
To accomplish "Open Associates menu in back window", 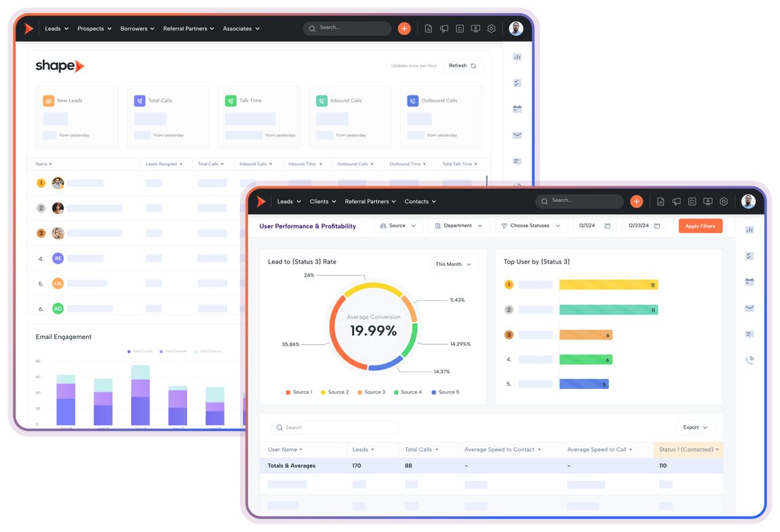I will click(241, 29).
